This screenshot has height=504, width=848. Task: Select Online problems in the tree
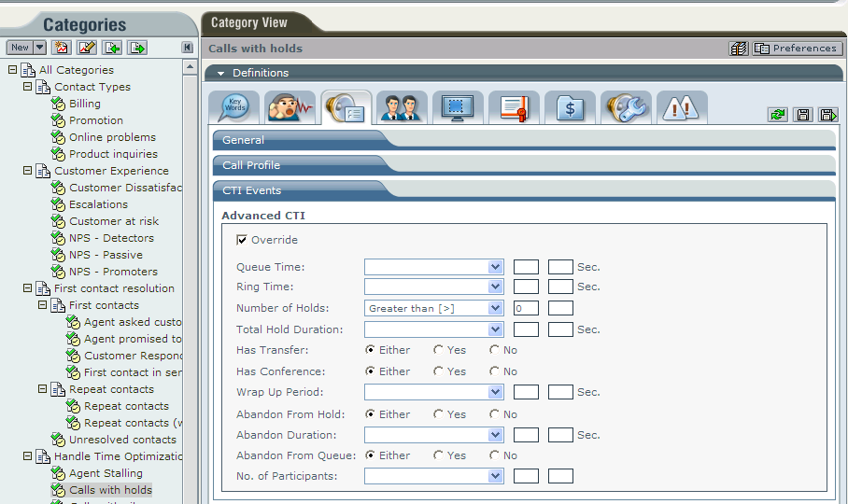[112, 137]
